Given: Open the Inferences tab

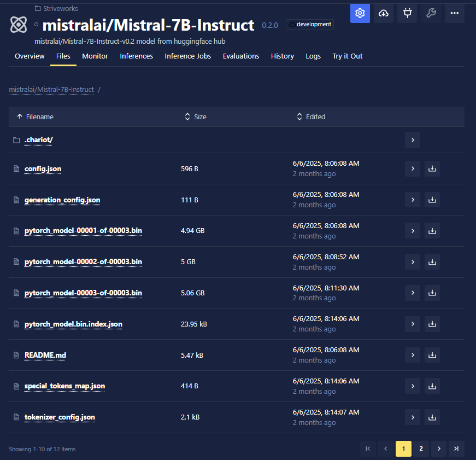Looking at the screenshot, I should tap(136, 56).
